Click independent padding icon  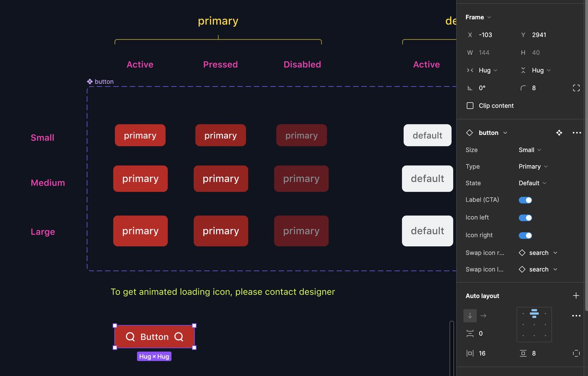coord(576,353)
